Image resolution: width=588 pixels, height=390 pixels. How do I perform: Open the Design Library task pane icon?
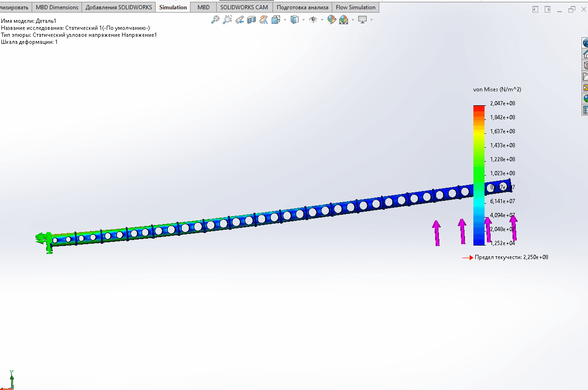point(585,65)
